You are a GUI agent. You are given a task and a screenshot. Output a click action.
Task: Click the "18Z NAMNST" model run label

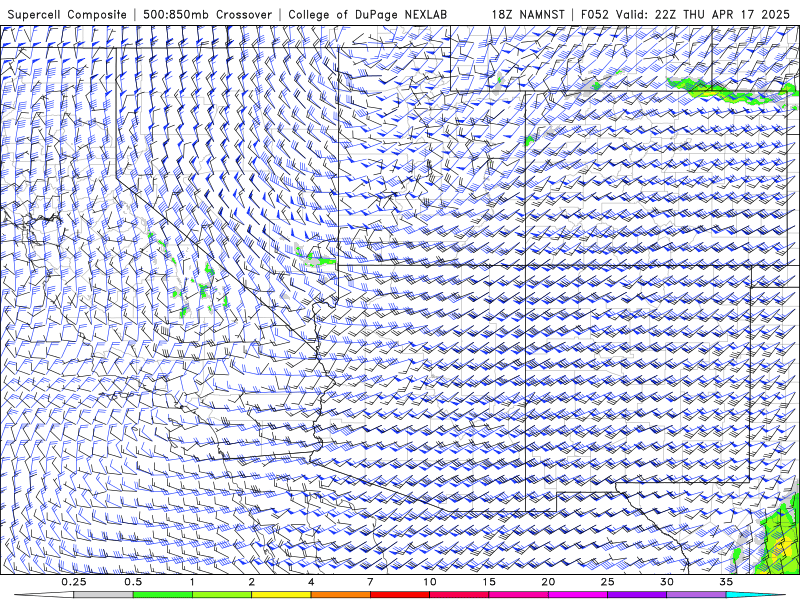[528, 14]
